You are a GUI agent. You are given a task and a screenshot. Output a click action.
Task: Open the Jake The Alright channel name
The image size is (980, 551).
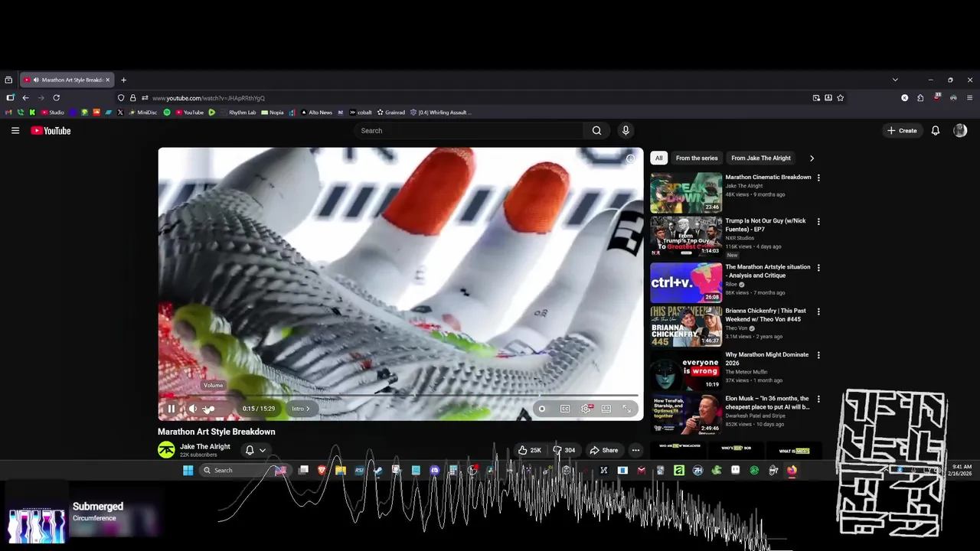coord(205,447)
